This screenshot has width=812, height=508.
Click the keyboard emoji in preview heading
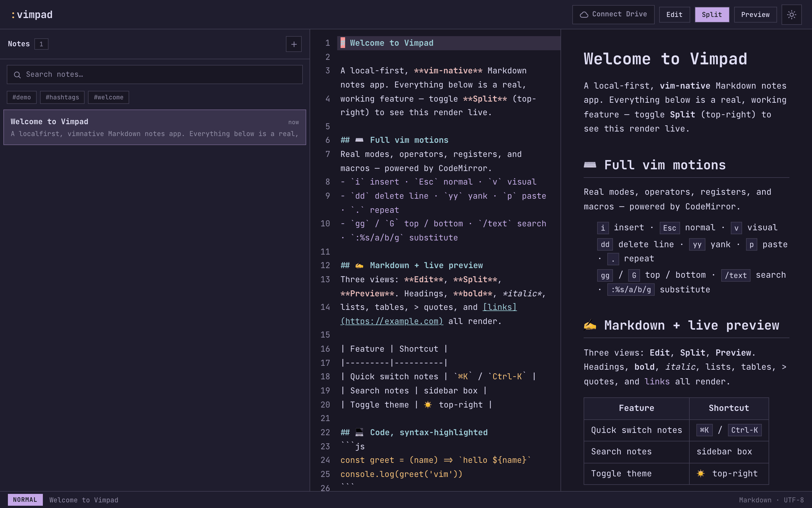(x=590, y=165)
